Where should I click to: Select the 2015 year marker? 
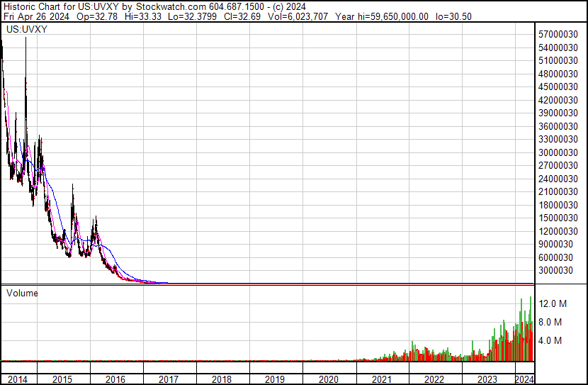(x=64, y=379)
